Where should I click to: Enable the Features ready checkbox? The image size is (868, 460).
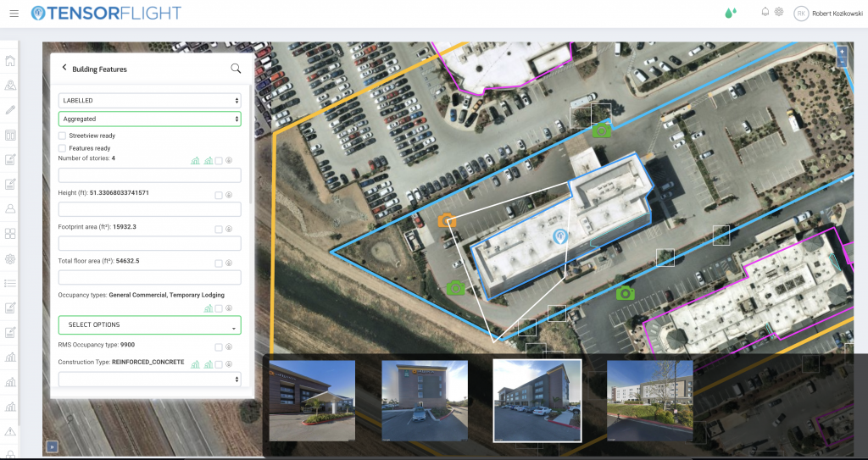click(x=62, y=148)
